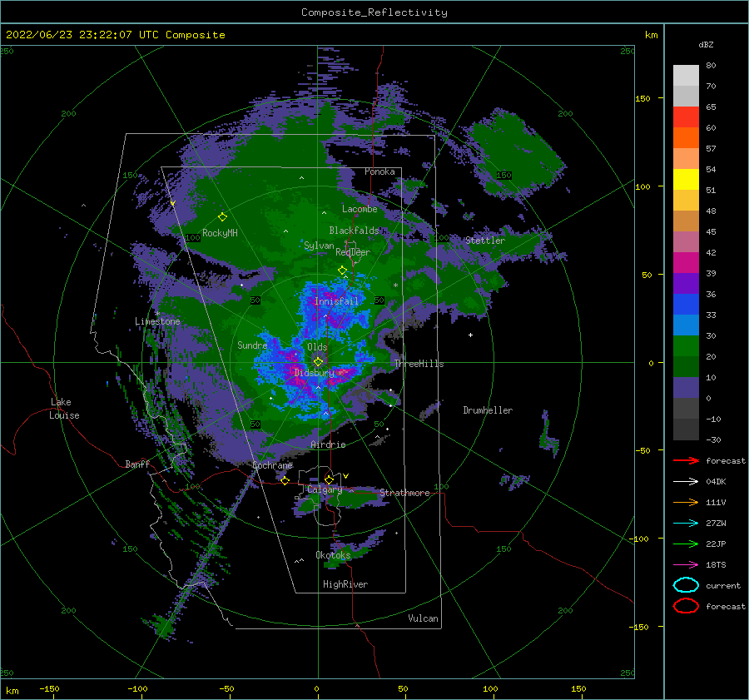
Task: Pick the dark gray -30 to -10 swatch
Action: click(x=686, y=429)
